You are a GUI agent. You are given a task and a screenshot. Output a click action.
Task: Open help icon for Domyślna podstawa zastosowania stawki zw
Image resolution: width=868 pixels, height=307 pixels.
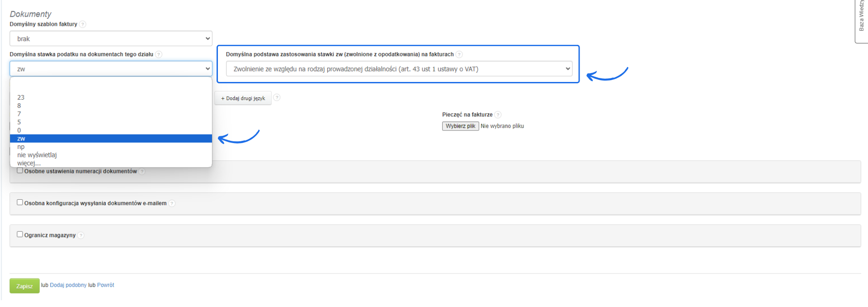click(x=459, y=54)
